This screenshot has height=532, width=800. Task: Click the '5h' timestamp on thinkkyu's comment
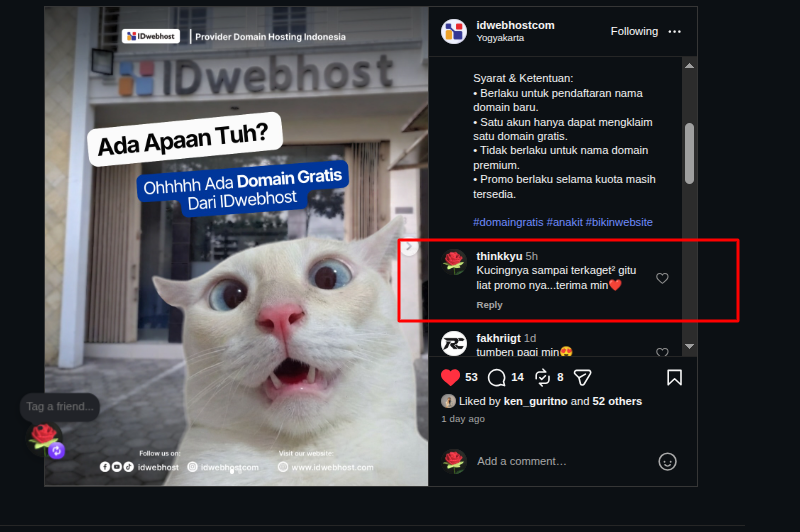click(532, 256)
